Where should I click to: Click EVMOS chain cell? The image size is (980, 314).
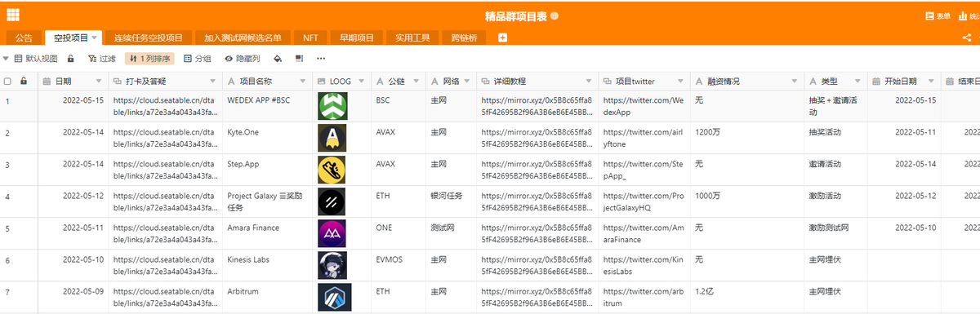399,265
